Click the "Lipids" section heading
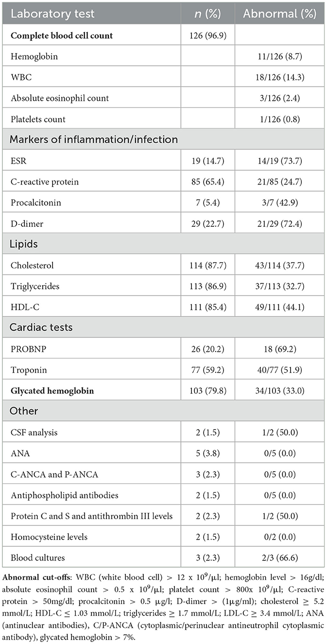Screen dimensions: 327x644 click(x=23, y=244)
